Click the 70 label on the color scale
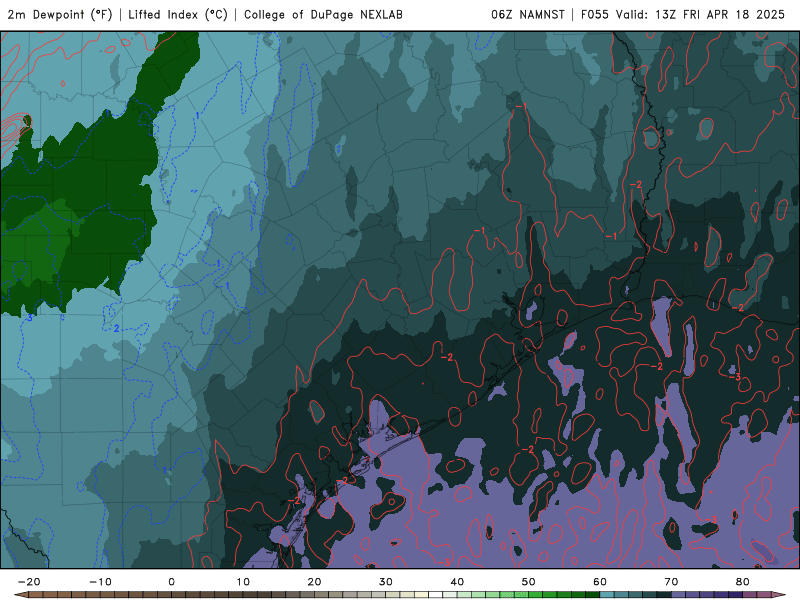 pyautogui.click(x=671, y=582)
